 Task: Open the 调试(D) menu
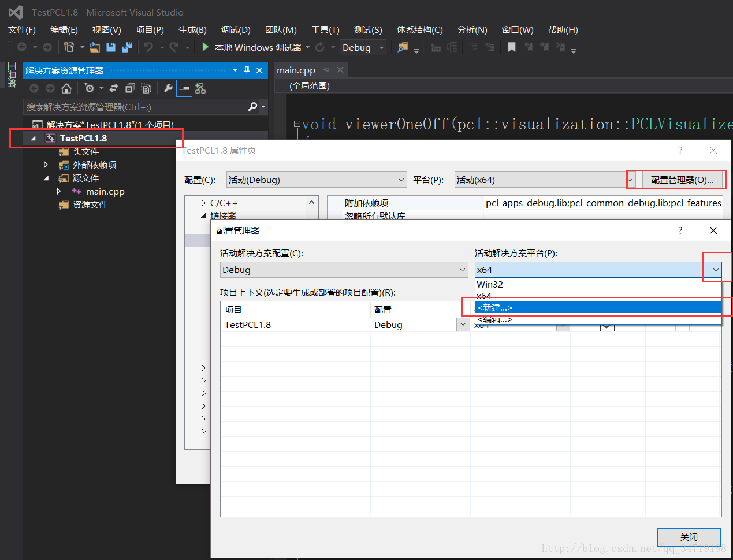[x=236, y=29]
